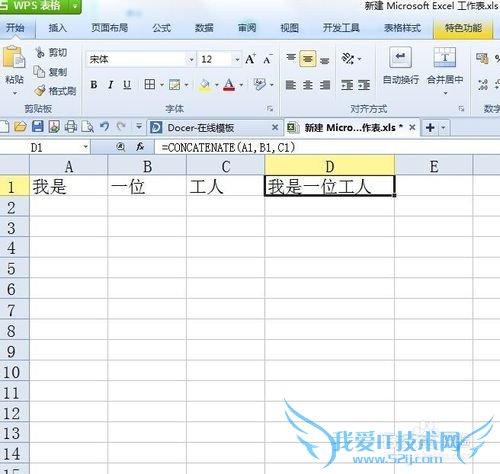
Task: Click Wrap Text (自动换行)
Action: tap(400, 66)
